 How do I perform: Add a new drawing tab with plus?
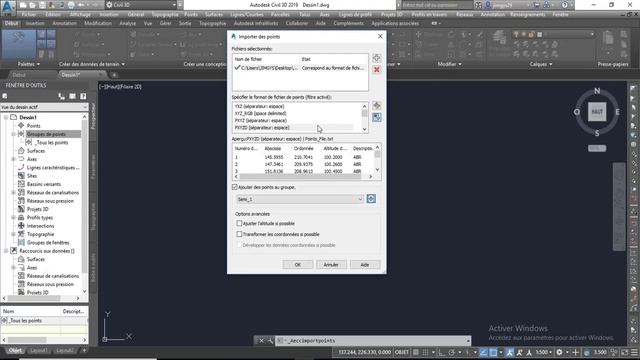pyautogui.click(x=114, y=75)
